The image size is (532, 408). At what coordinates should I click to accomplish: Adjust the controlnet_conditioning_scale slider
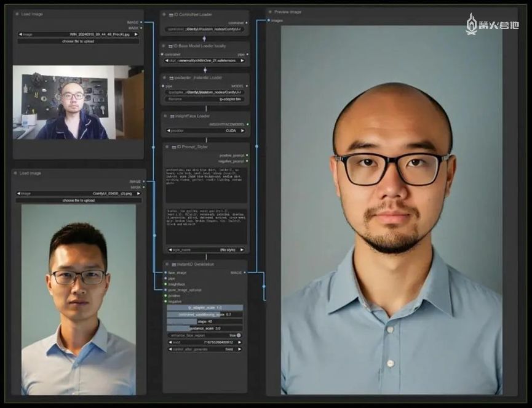pyautogui.click(x=205, y=314)
